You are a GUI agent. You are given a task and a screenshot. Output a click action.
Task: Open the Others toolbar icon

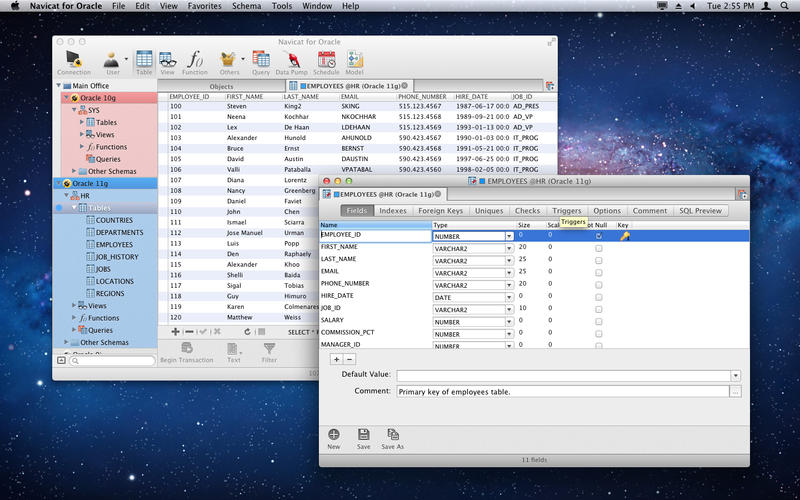click(x=229, y=63)
